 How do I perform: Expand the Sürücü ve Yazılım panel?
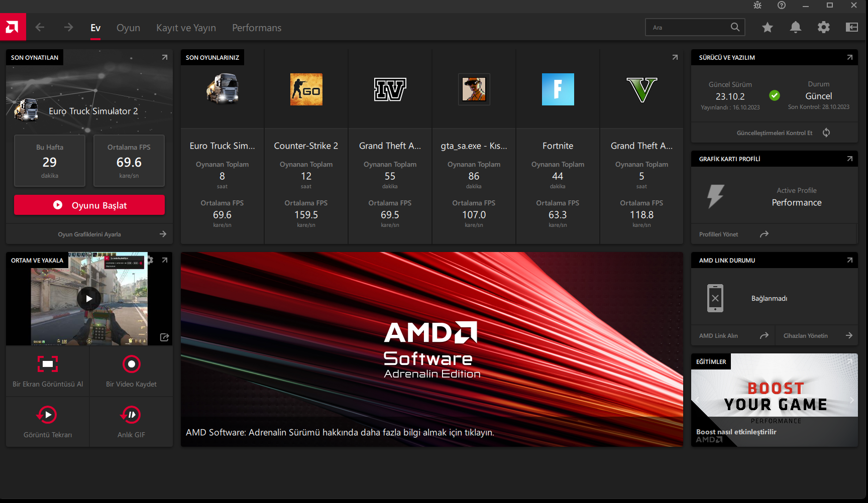[849, 57]
